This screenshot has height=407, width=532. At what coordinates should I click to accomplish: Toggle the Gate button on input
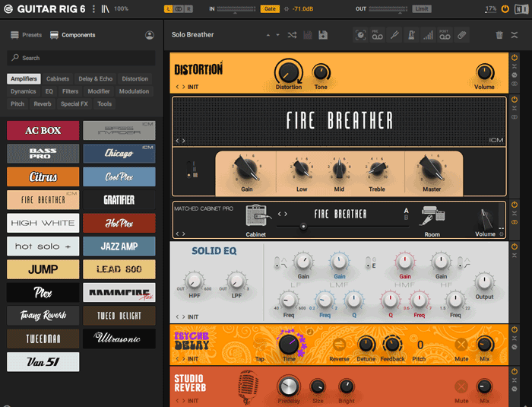click(269, 9)
